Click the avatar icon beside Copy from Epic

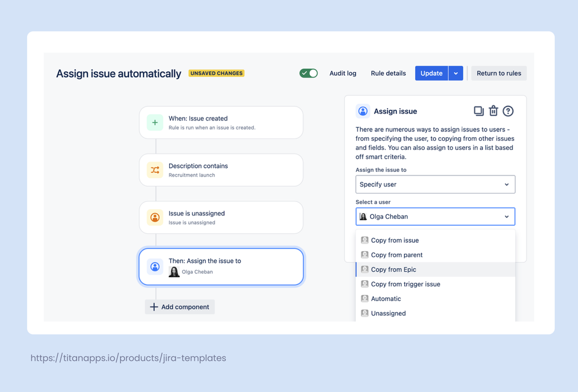(364, 269)
